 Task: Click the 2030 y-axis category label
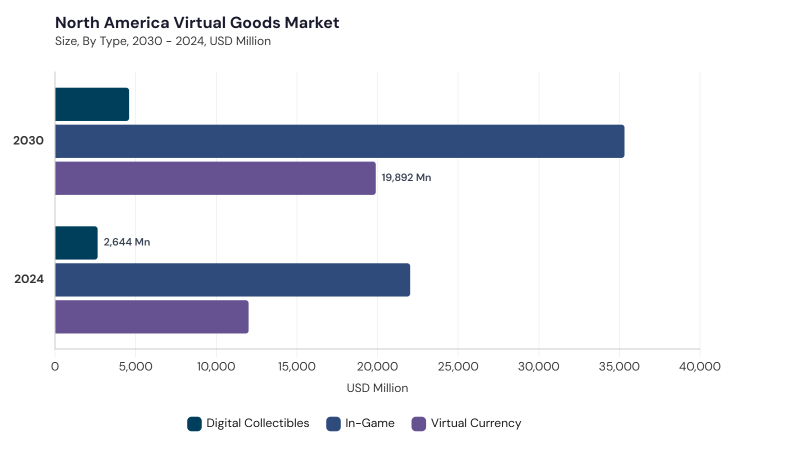point(29,140)
